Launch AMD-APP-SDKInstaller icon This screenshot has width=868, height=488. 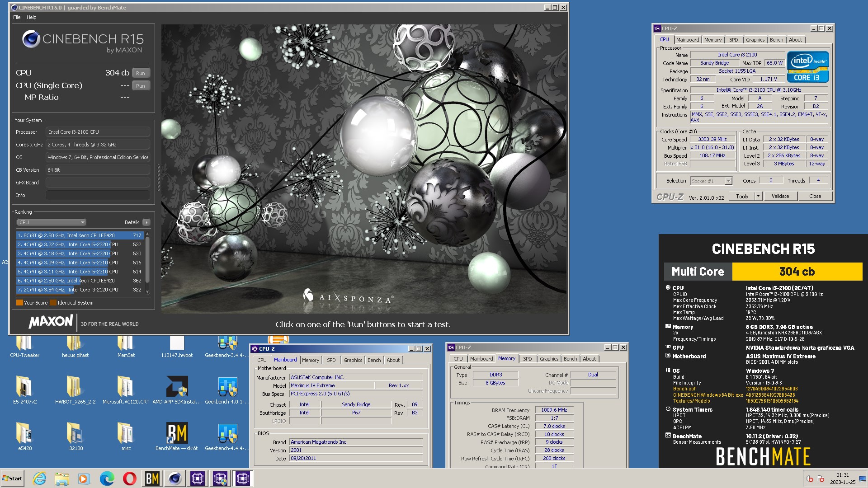[177, 390]
